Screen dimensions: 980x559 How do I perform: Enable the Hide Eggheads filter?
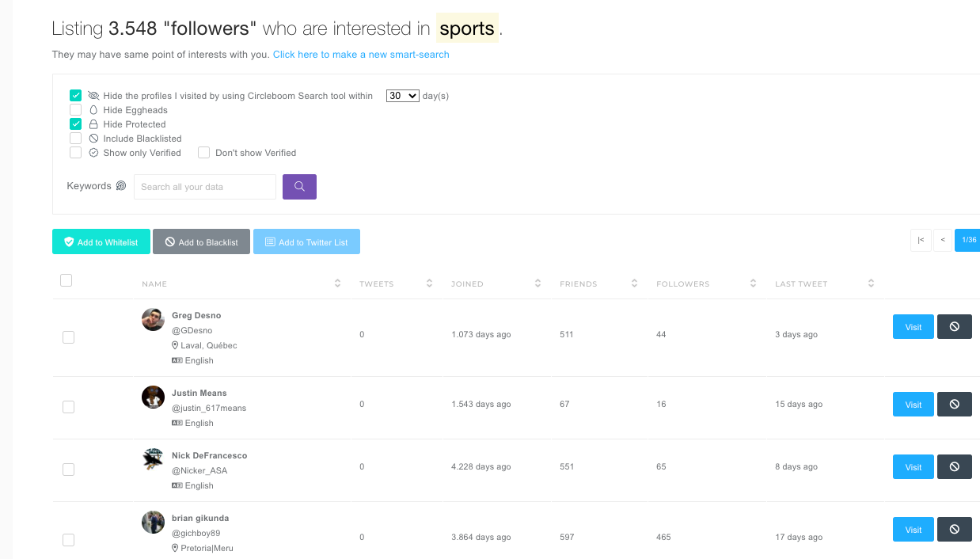[x=75, y=109]
